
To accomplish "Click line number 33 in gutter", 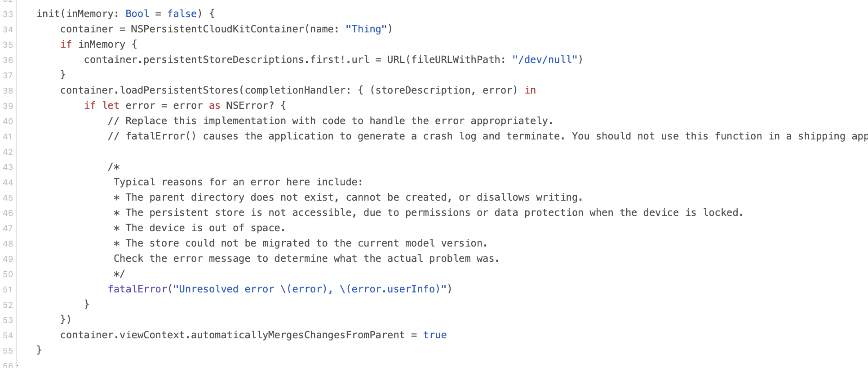I will pyautogui.click(x=8, y=14).
